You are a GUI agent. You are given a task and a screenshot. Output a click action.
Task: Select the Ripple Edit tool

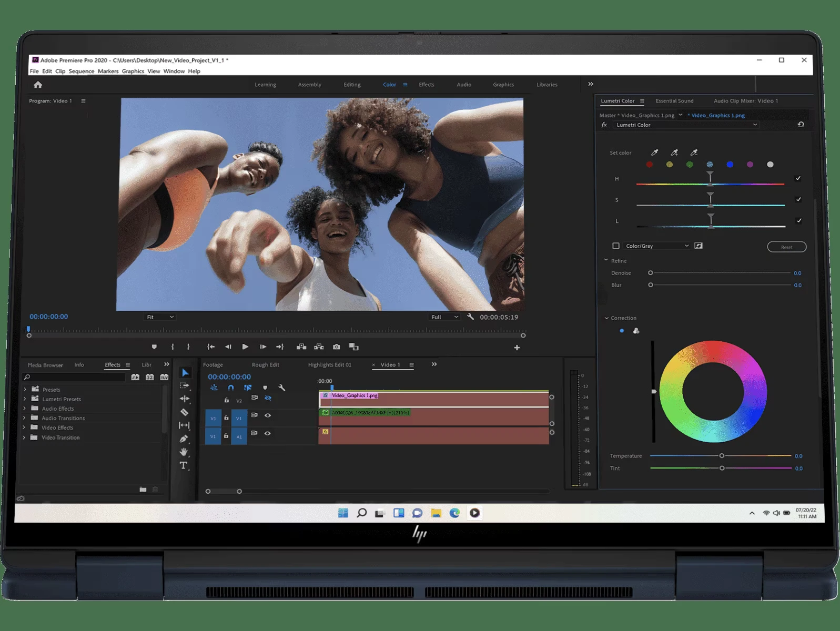click(x=184, y=399)
